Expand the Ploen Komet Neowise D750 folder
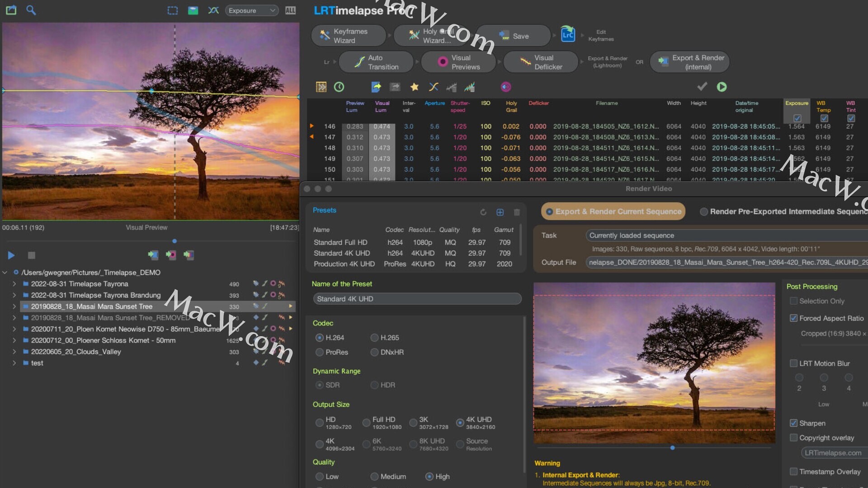This screenshot has width=868, height=488. tap(14, 329)
